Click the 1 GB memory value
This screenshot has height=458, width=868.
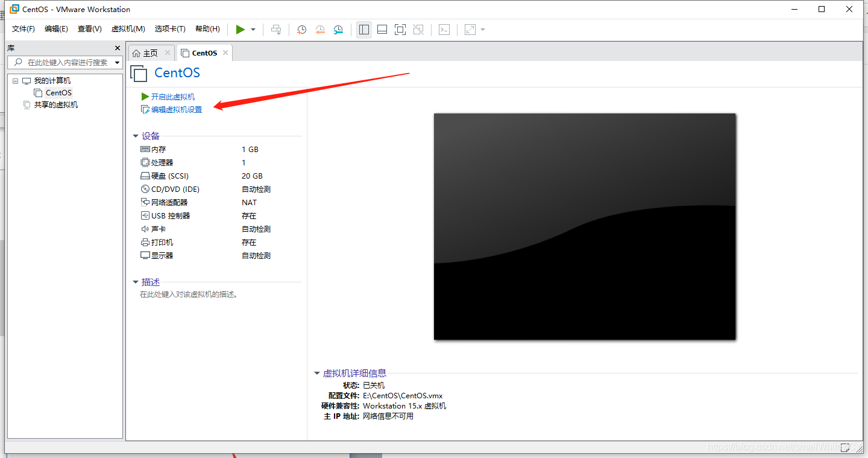(250, 149)
